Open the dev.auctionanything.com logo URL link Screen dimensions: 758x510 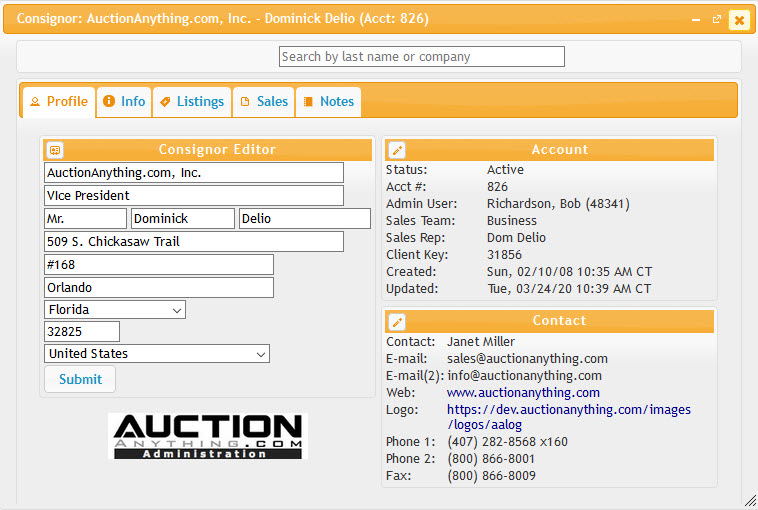click(x=568, y=417)
